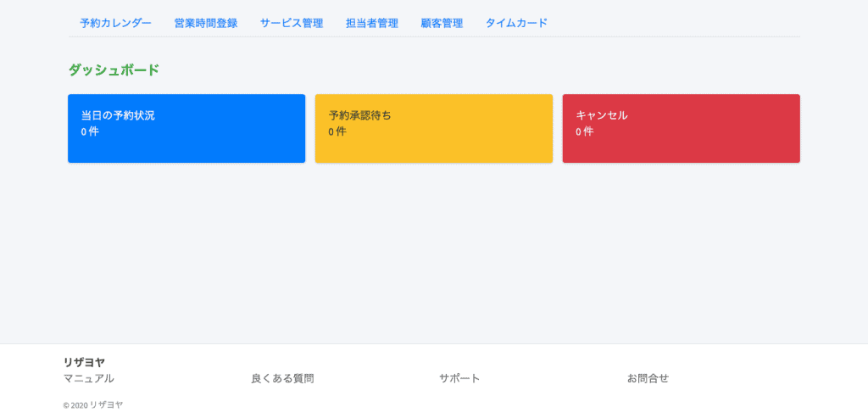Open the タイムカード page
The image size is (868, 418).
(x=516, y=23)
